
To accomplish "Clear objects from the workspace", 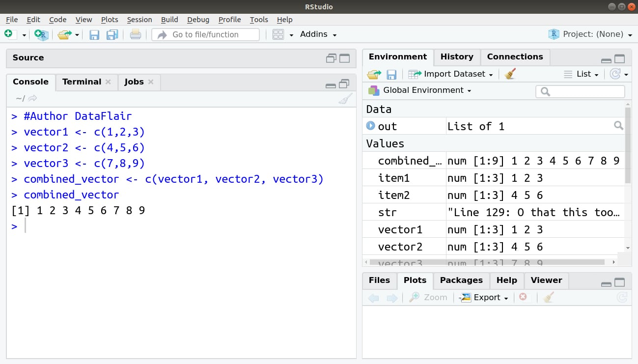I will 509,74.
